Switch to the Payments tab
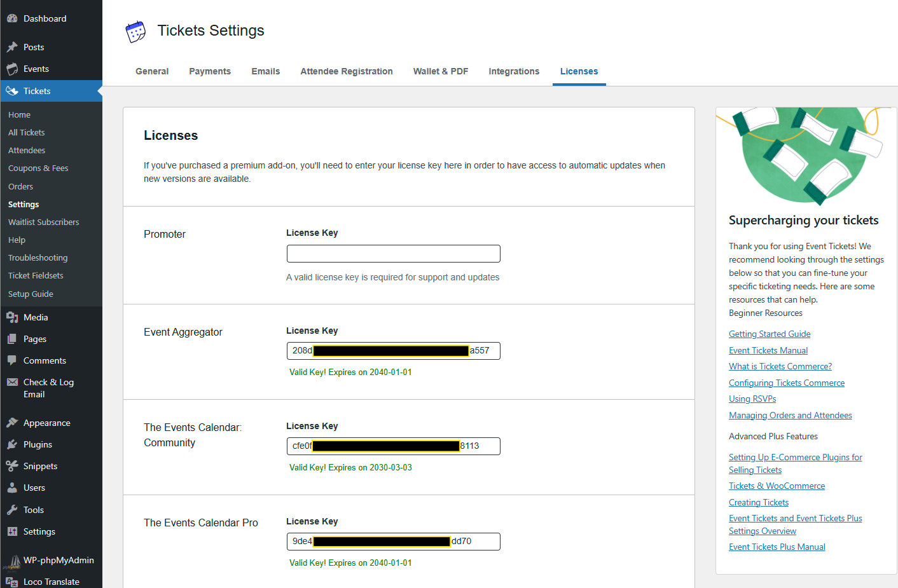Screen dimensions: 898x588 coord(210,71)
